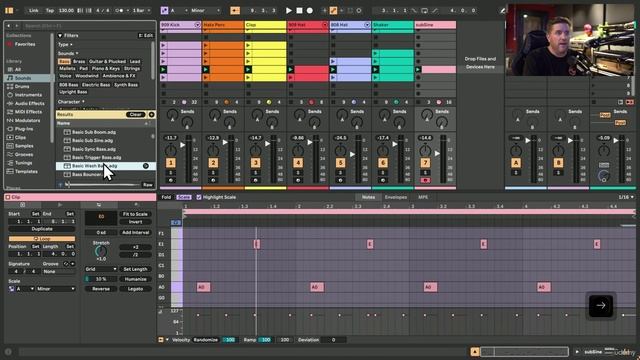Toggle the Scale button in note editor
640x360 pixels.
184,198
